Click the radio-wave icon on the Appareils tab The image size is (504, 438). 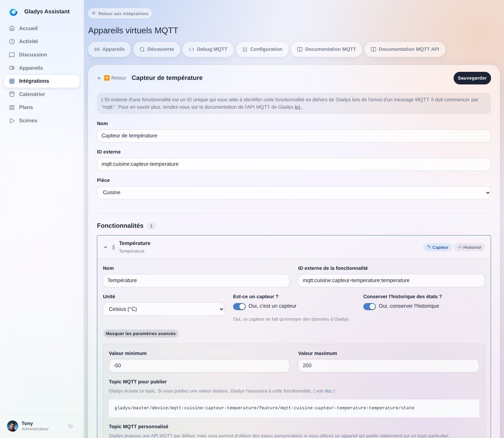[x=97, y=49]
